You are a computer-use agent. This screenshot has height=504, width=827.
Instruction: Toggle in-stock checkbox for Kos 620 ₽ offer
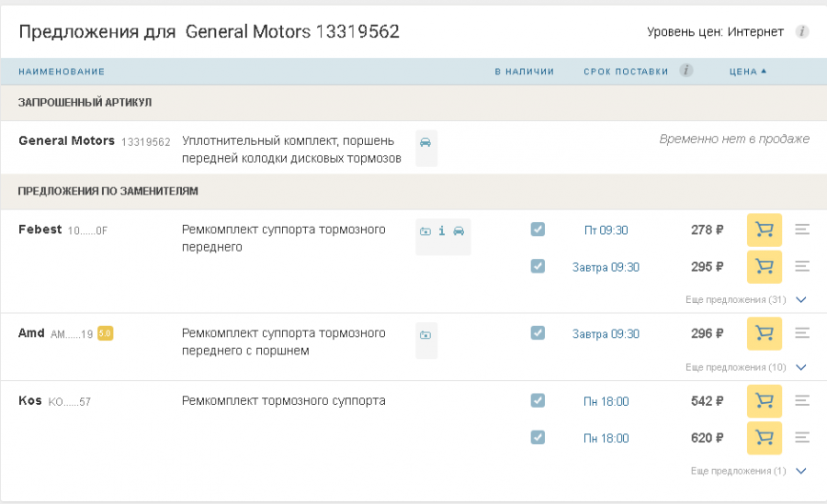538,438
